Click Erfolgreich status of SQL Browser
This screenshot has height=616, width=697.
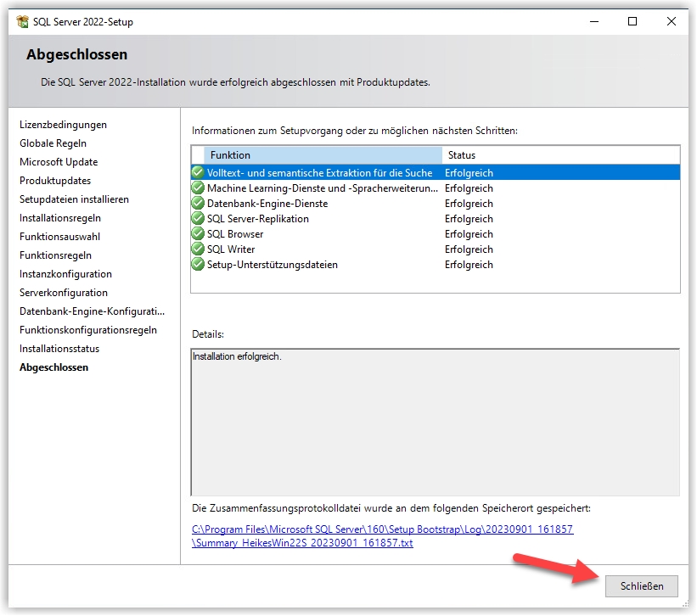[469, 234]
